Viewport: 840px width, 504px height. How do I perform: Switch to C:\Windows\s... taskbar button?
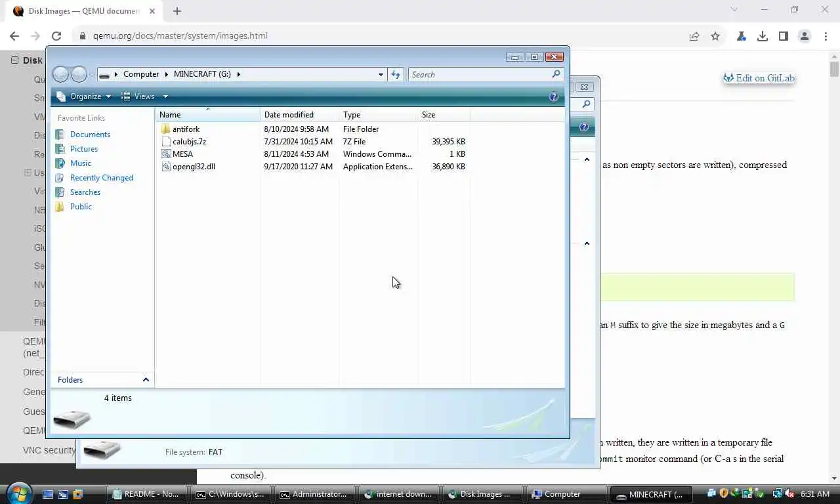point(232,494)
